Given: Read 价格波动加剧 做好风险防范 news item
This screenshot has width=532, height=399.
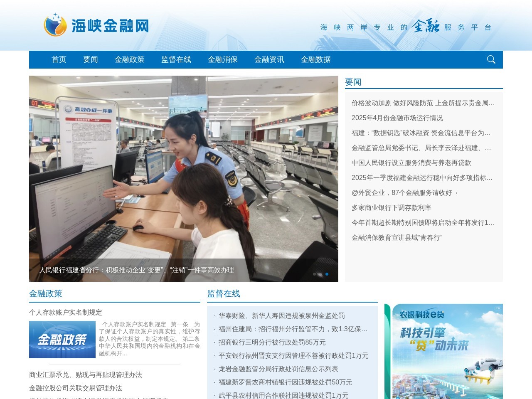Looking at the screenshot, I should 423,103.
